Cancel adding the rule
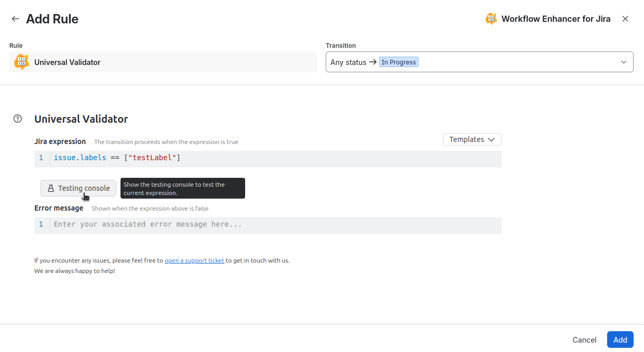 click(584, 340)
